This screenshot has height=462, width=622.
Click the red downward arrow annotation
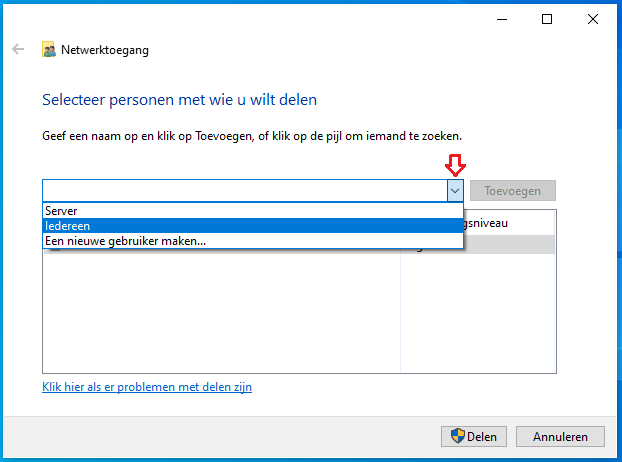(455, 165)
